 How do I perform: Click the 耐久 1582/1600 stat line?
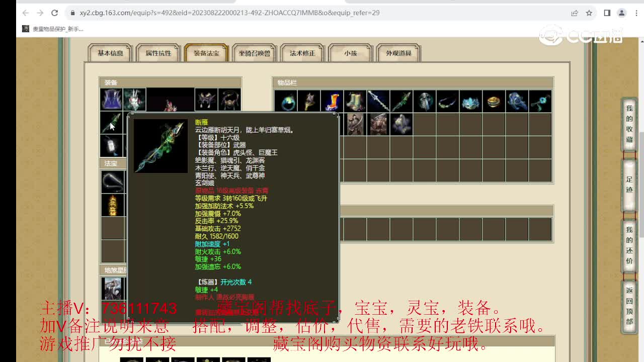(x=217, y=236)
